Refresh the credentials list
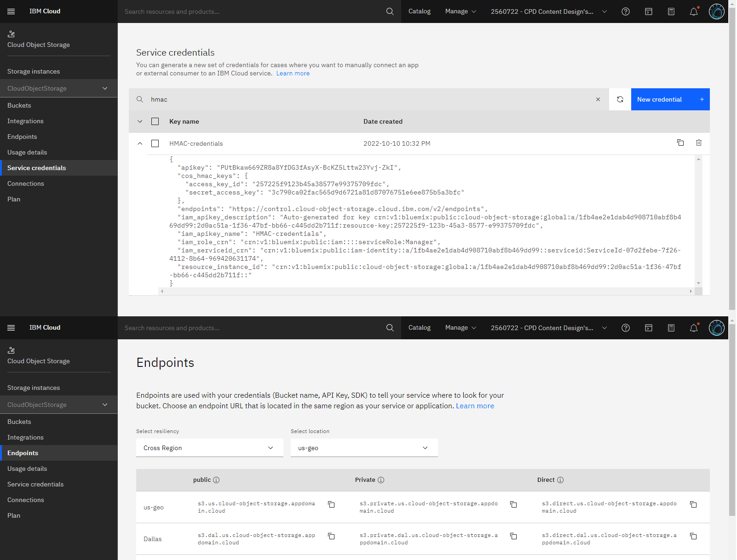Screen dimensions: 737x560 (x=620, y=99)
